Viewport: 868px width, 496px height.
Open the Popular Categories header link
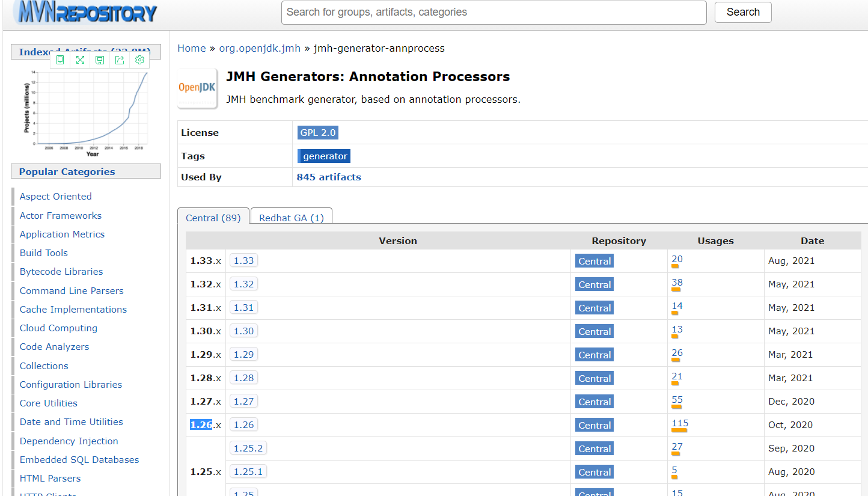[67, 171]
